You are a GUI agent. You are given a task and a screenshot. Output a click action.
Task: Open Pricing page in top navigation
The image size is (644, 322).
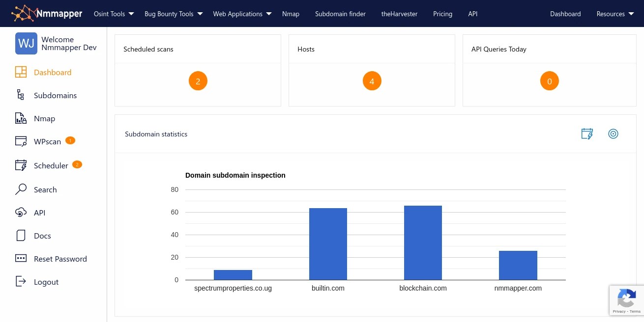coord(442,14)
